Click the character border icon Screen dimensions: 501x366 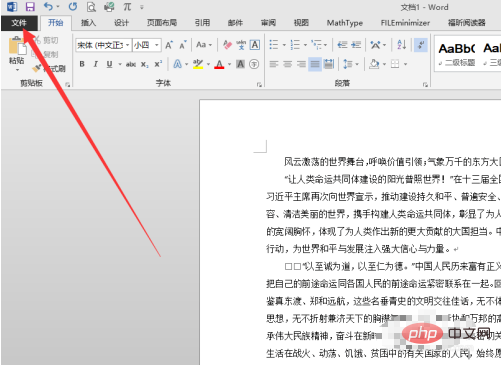click(255, 45)
